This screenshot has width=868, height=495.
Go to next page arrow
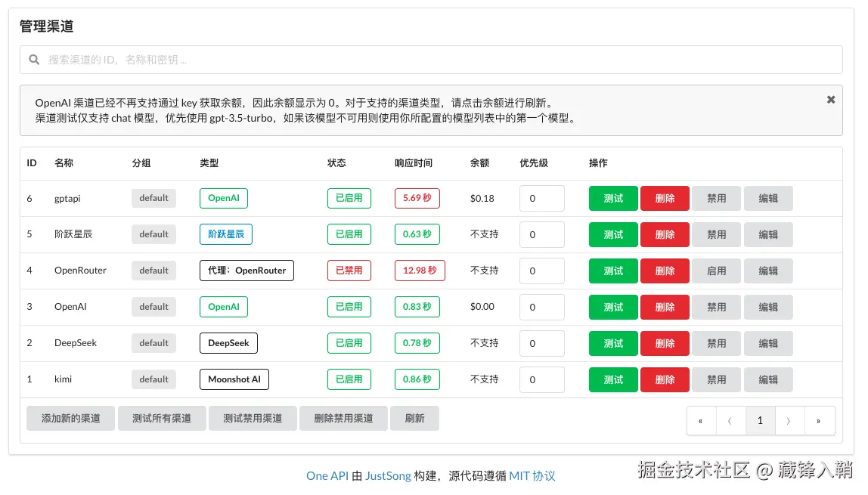[x=789, y=421]
